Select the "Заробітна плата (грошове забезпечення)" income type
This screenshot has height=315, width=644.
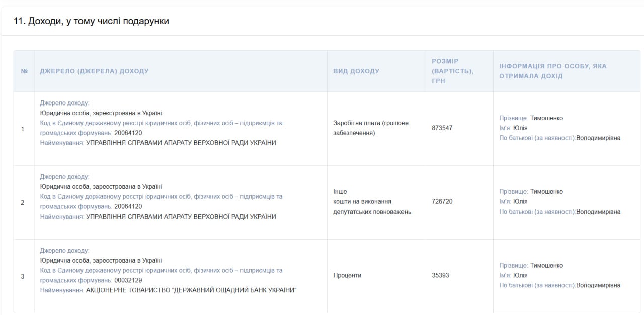click(x=371, y=128)
